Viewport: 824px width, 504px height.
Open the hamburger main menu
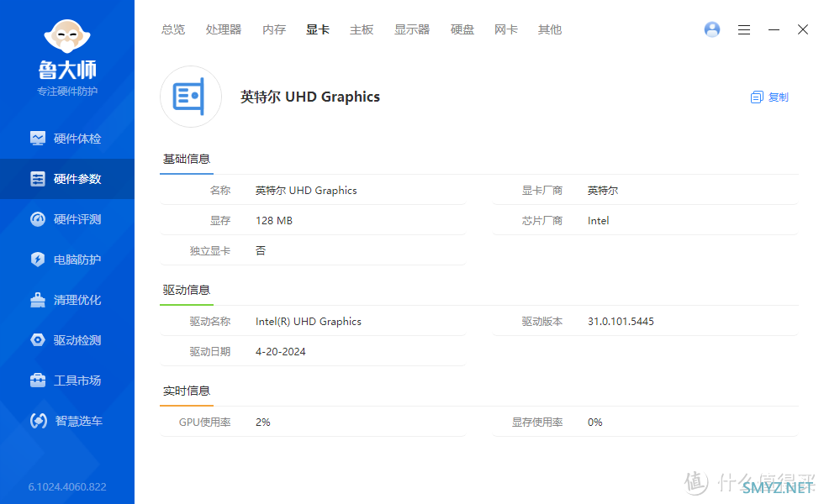[743, 30]
